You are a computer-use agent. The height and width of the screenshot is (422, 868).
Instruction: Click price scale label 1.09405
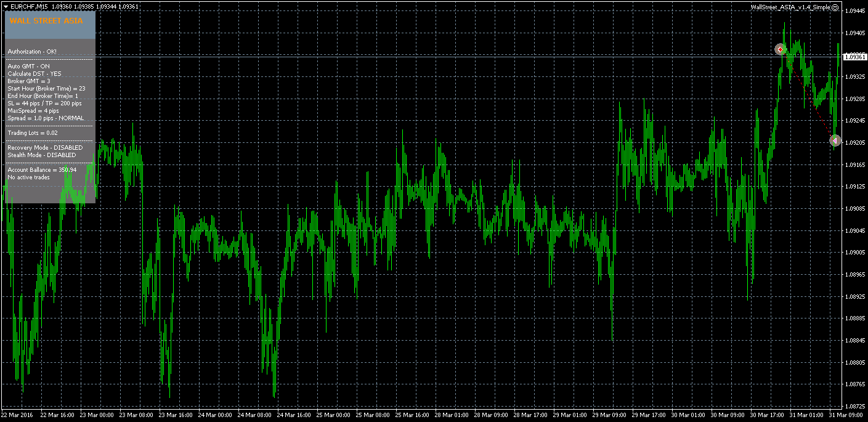pyautogui.click(x=855, y=33)
